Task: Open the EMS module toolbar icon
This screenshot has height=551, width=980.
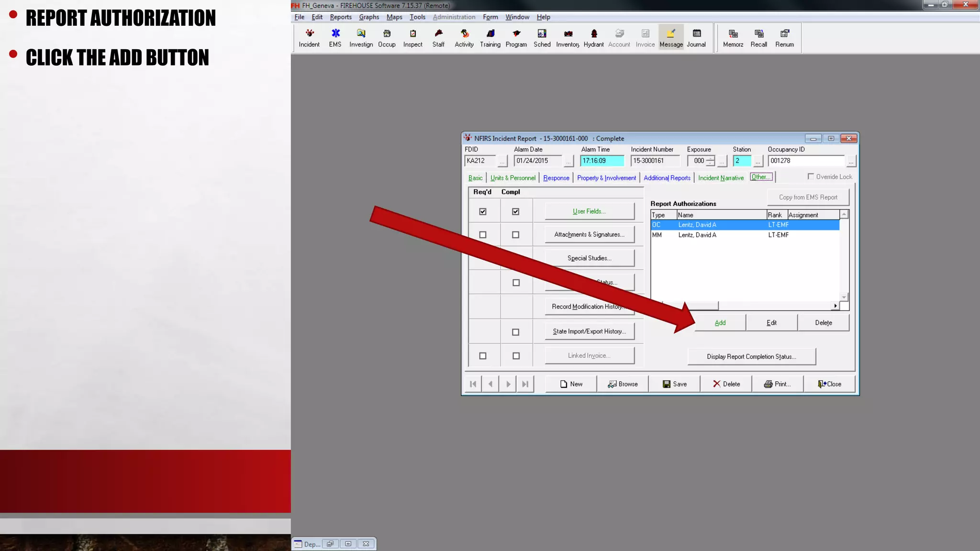Action: [x=335, y=38]
